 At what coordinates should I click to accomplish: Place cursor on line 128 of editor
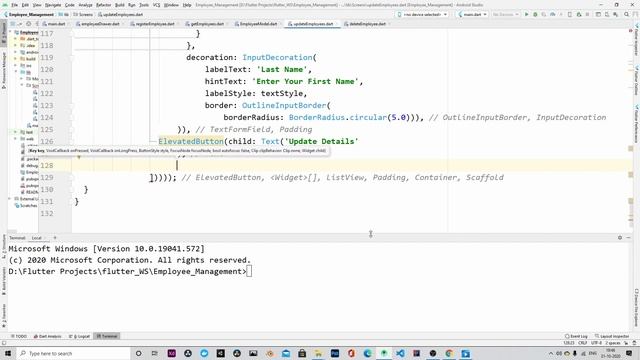click(351, 165)
